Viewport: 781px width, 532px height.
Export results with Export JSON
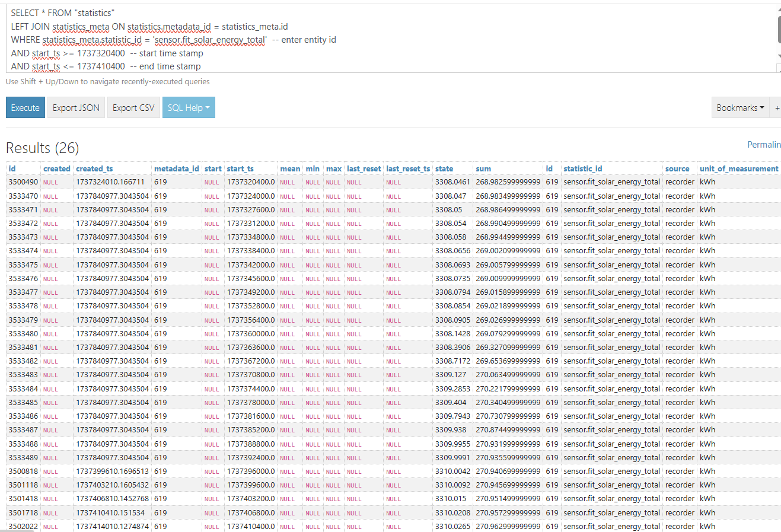pos(76,108)
